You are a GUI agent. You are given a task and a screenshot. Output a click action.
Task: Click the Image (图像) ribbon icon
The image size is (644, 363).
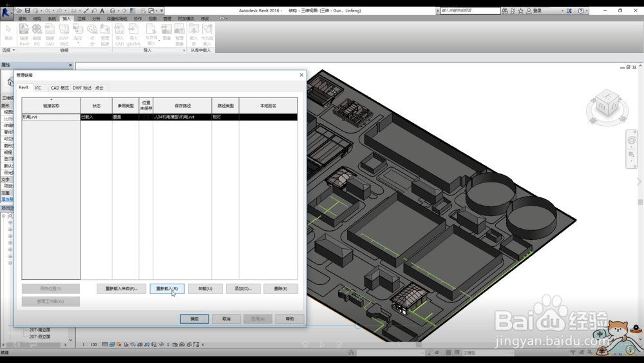166,32
